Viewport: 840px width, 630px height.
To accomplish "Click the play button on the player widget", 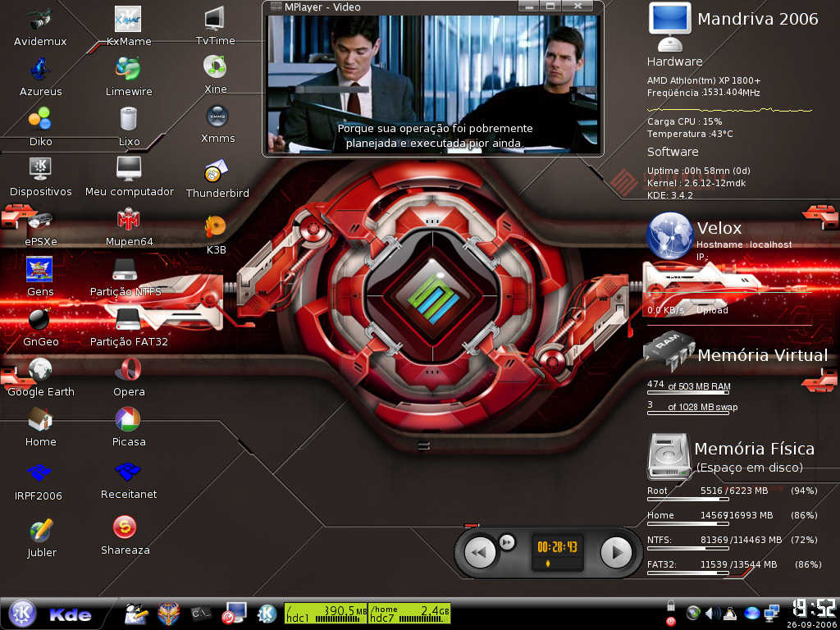I will (616, 552).
